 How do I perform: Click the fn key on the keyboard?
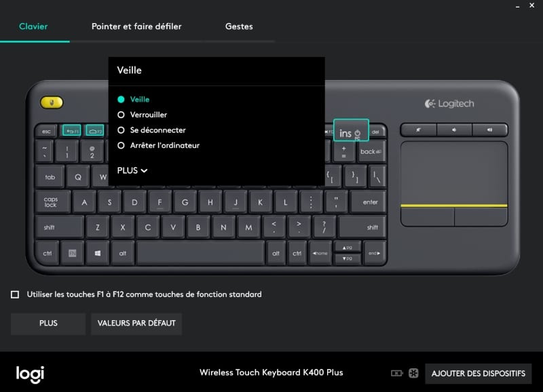coord(72,253)
